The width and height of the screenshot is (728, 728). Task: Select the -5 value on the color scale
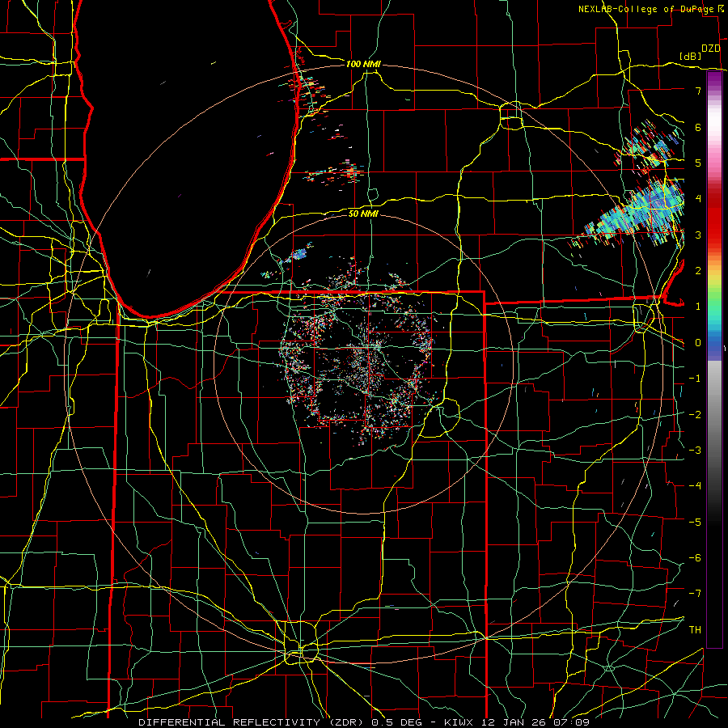695,523
